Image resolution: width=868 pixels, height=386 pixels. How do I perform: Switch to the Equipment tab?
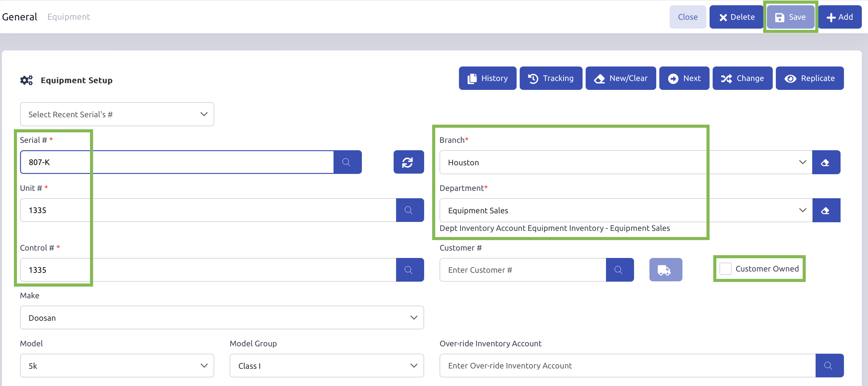[x=68, y=17]
